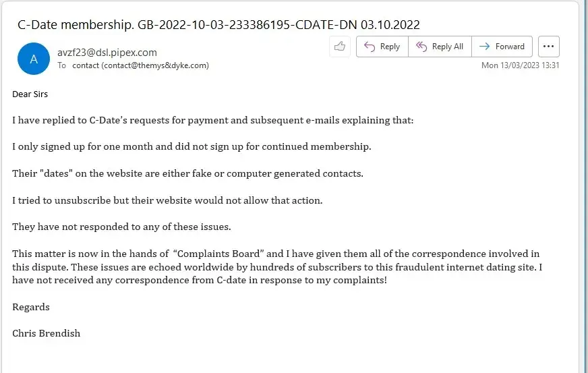Click the "I only signed up" sentence
The image size is (588, 373).
192,146
